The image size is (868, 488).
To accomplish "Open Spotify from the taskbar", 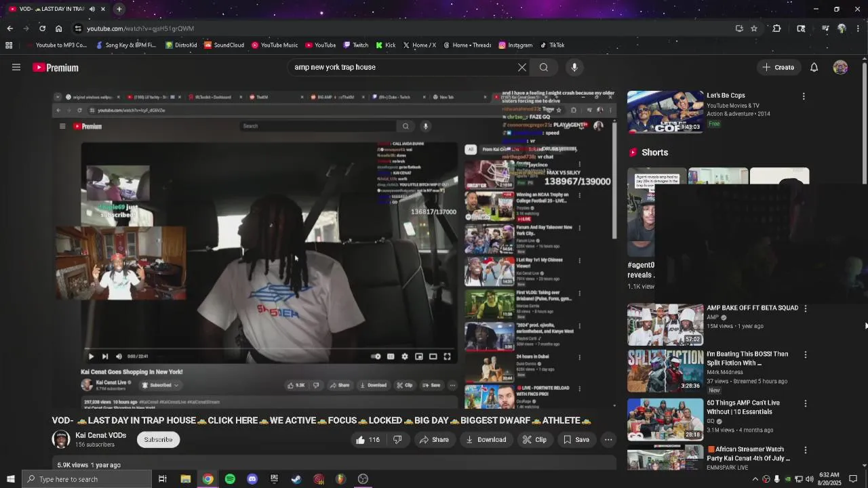I will click(230, 479).
